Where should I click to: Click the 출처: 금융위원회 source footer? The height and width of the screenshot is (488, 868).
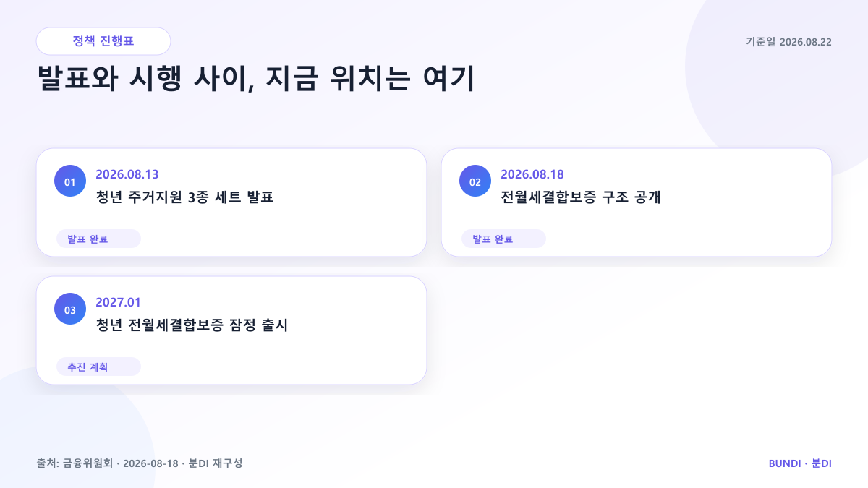140,463
